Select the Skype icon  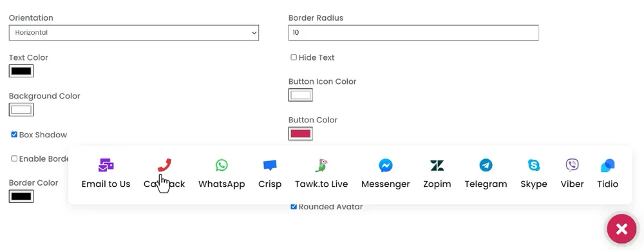coord(533,166)
